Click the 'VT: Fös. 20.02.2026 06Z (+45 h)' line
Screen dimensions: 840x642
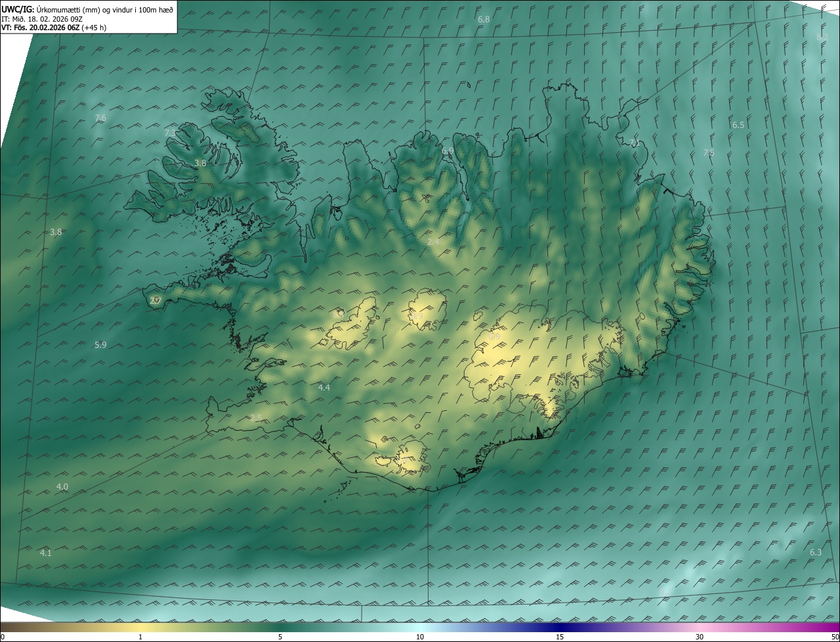point(54,28)
